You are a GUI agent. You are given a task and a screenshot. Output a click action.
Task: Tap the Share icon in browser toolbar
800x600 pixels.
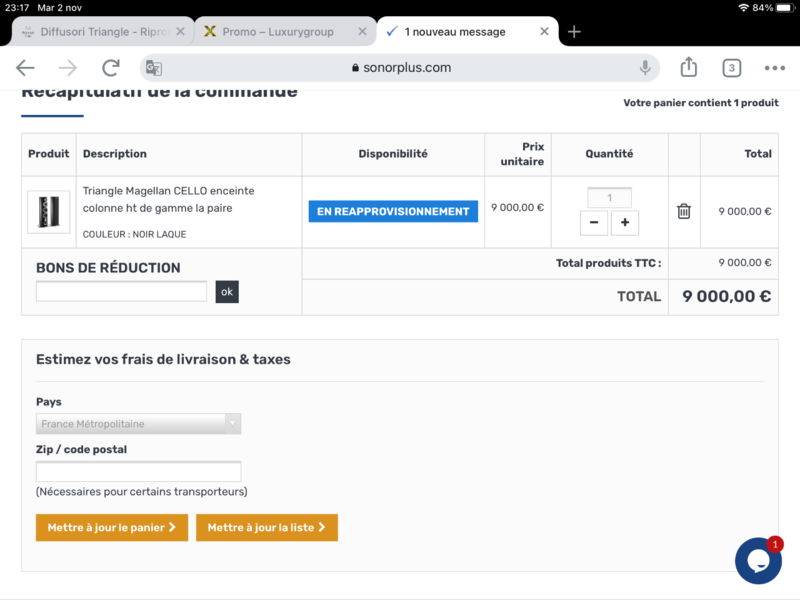tap(688, 67)
